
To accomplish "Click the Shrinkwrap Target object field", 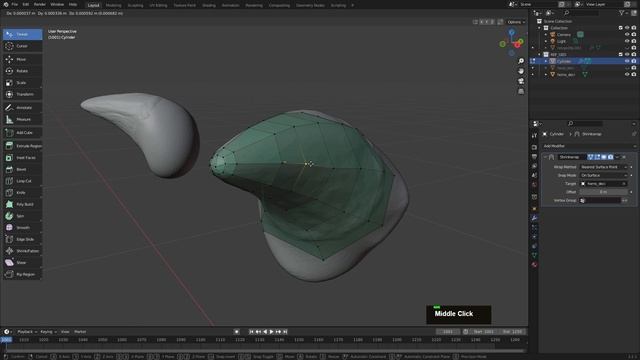I will pos(604,184).
